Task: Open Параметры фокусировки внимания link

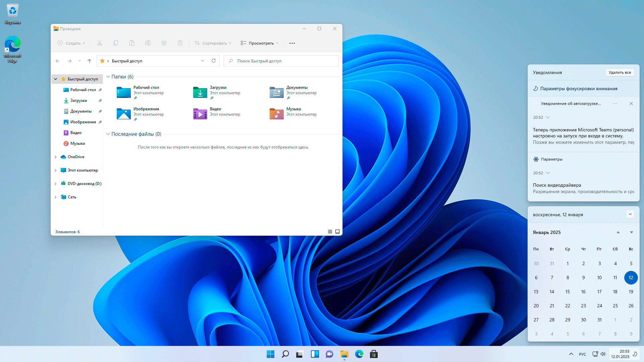Action: pyautogui.click(x=579, y=88)
